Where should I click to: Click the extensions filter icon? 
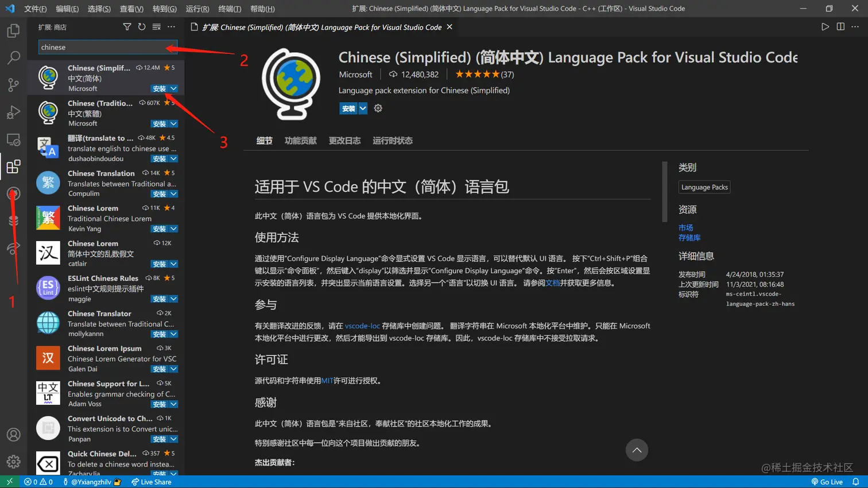click(x=127, y=26)
